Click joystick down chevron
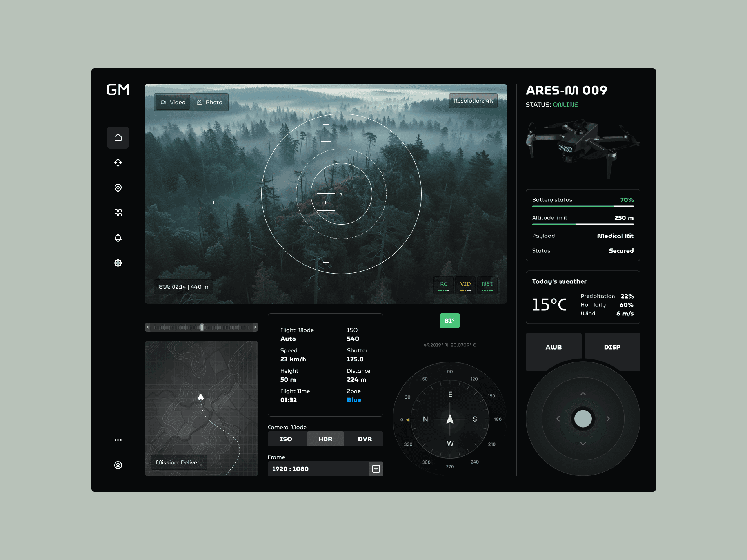Screen dimensions: 747x560 (583, 444)
